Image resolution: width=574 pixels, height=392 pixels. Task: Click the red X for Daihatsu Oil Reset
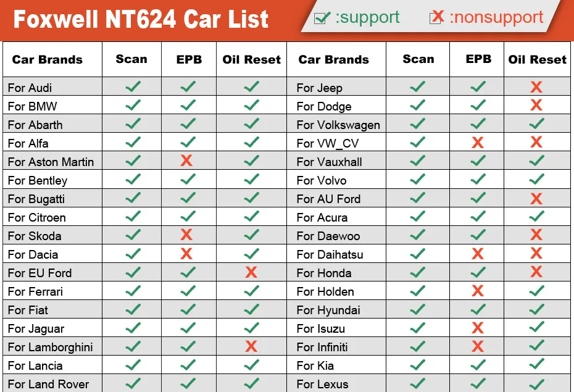[x=536, y=253]
